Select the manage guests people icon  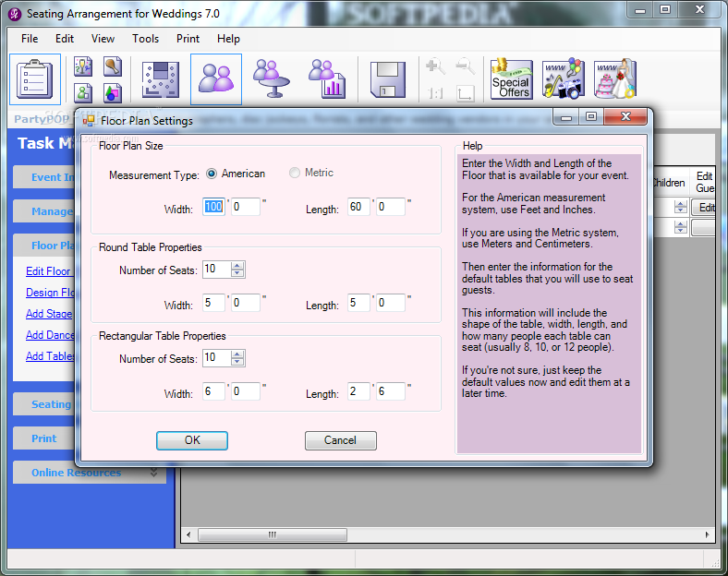click(x=216, y=78)
